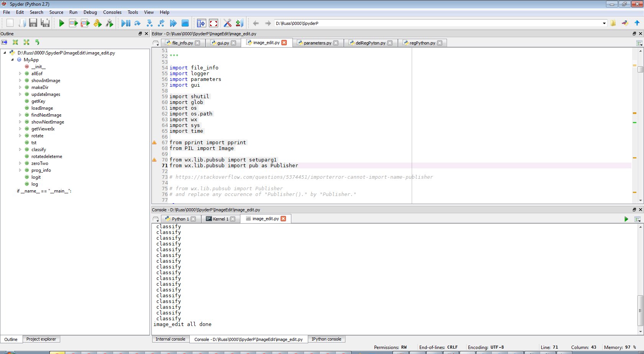Select getKey method in Outline

click(38, 101)
